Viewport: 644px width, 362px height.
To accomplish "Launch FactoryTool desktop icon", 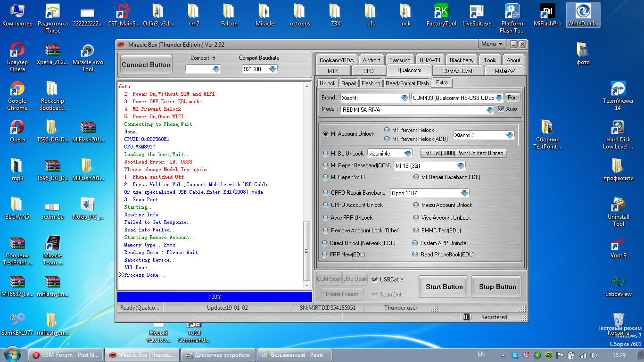I will point(441,14).
